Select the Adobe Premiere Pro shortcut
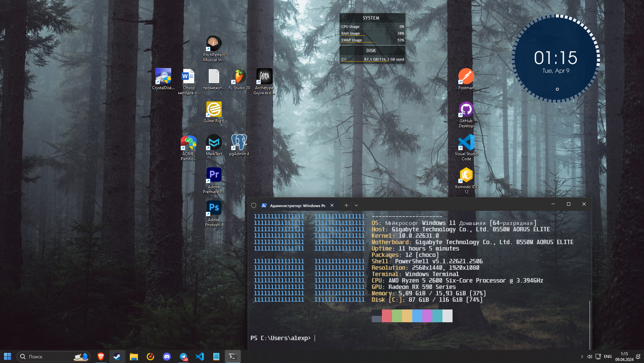The height and width of the screenshot is (363, 644). (214, 180)
